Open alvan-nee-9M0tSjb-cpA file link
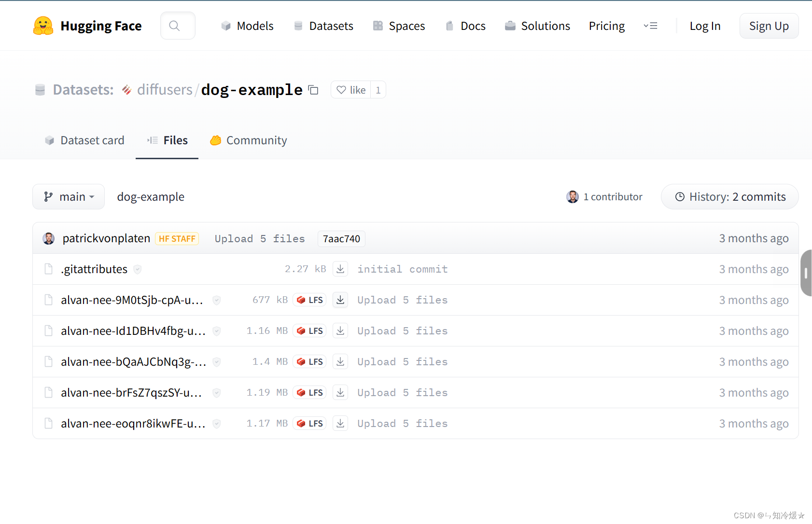812x524 pixels. click(x=132, y=300)
